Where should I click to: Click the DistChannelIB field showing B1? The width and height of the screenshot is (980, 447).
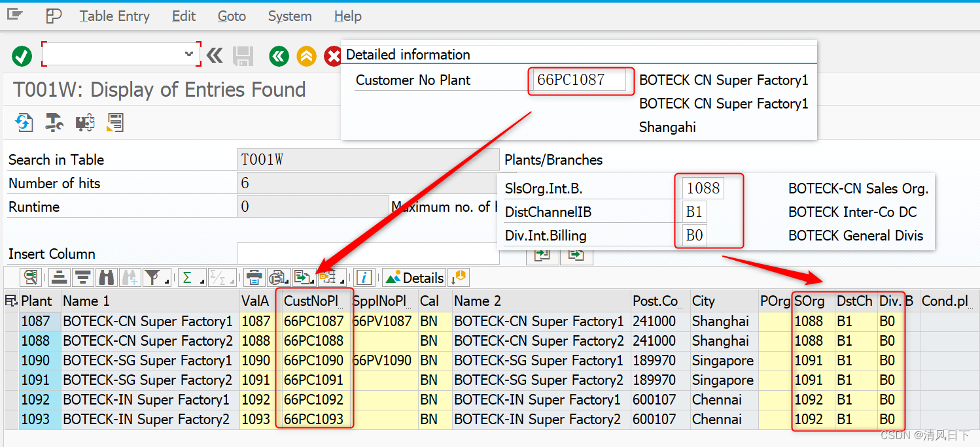point(695,212)
